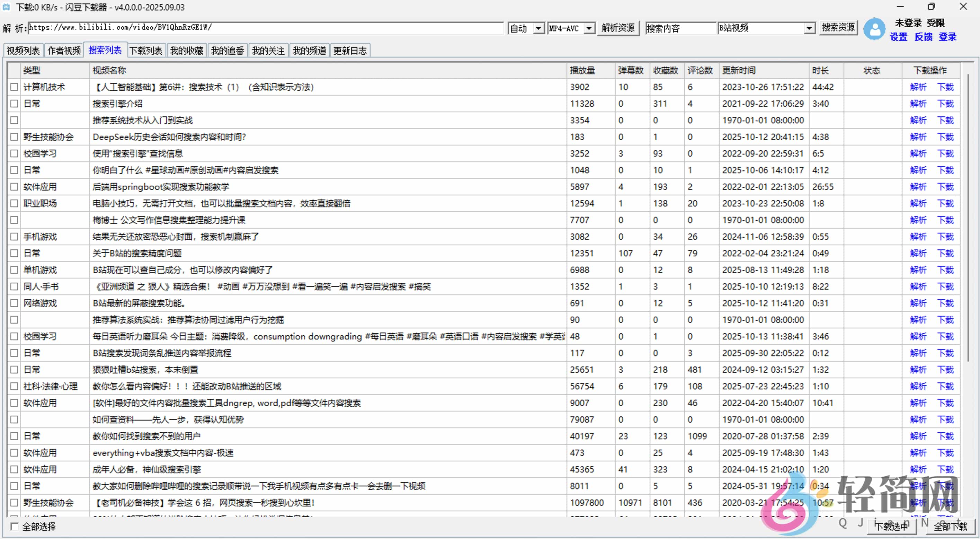Open 设置 from the top right
This screenshot has height=539, width=980.
[x=899, y=37]
